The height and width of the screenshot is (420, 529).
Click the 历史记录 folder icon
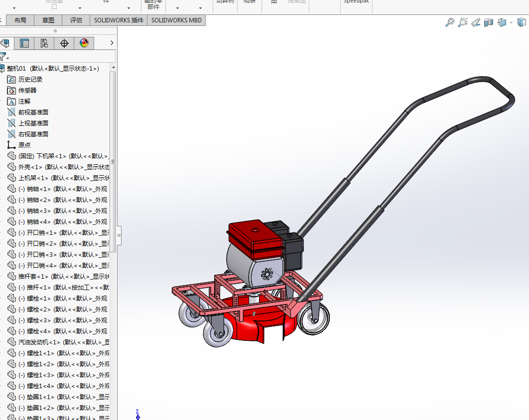point(11,80)
